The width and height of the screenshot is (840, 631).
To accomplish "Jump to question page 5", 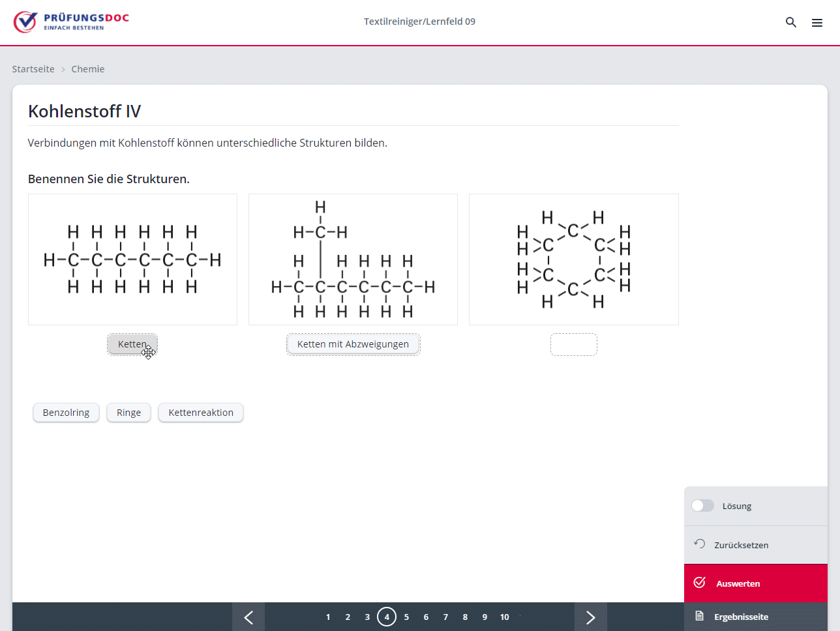I will 406,617.
